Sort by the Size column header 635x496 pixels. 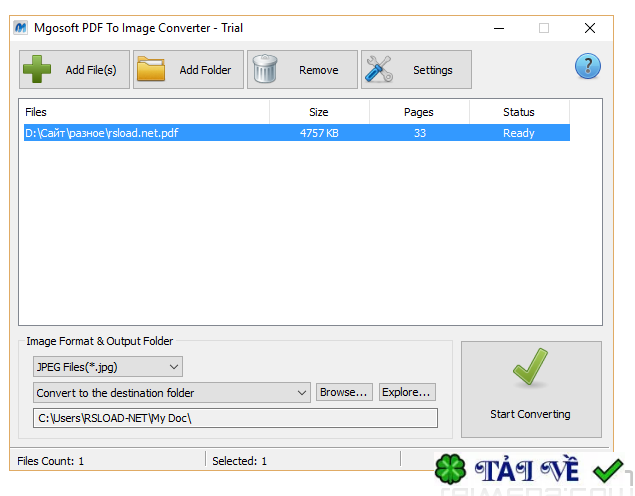pyautogui.click(x=319, y=112)
